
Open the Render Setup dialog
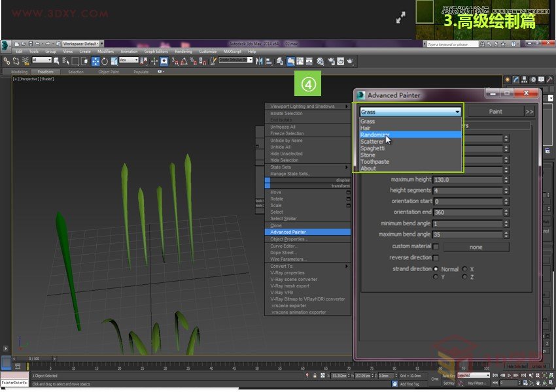tap(331, 60)
